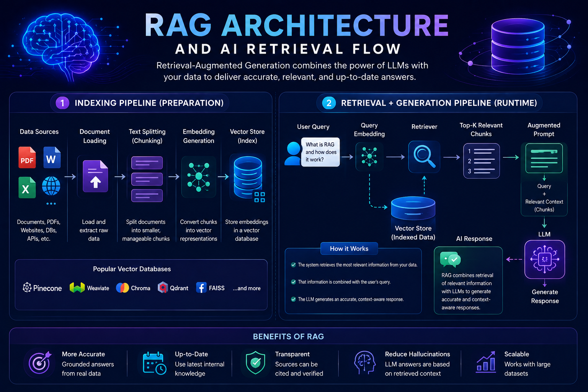The height and width of the screenshot is (392, 588).
Task: Click 'Works with large datasets' text
Action: point(527,369)
